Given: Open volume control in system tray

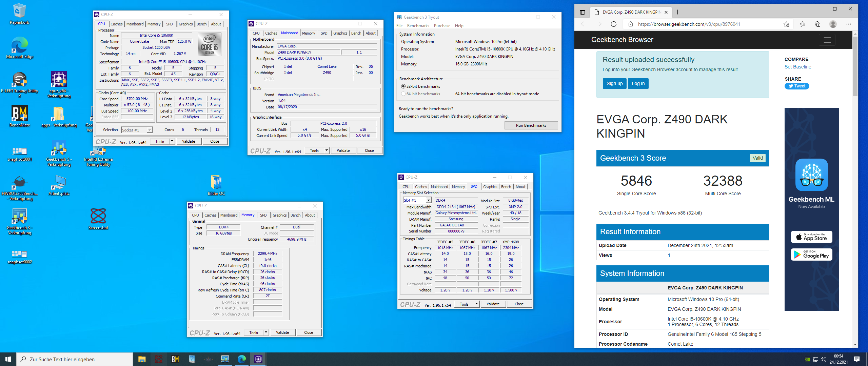Looking at the screenshot, I should tap(823, 359).
